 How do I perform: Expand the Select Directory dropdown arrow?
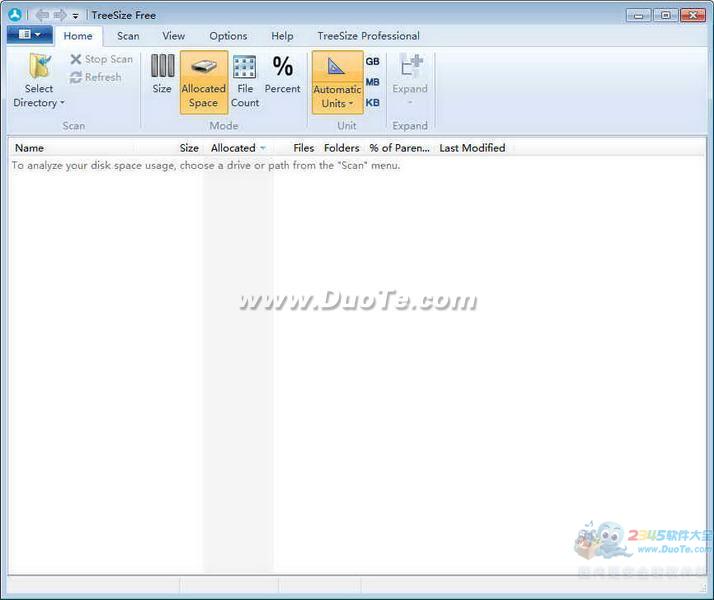click(62, 103)
